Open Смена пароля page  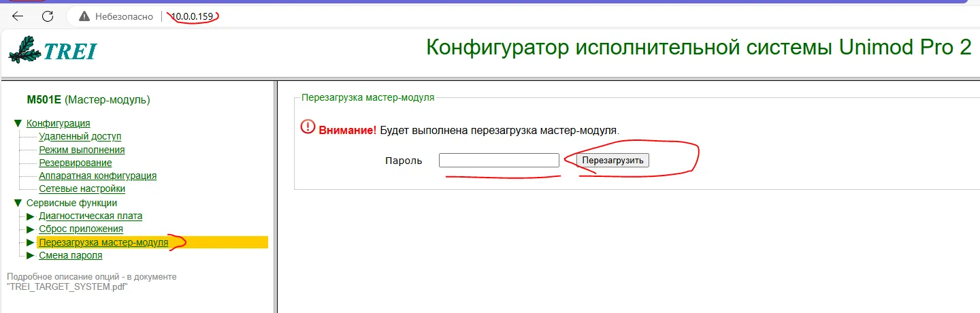point(71,256)
